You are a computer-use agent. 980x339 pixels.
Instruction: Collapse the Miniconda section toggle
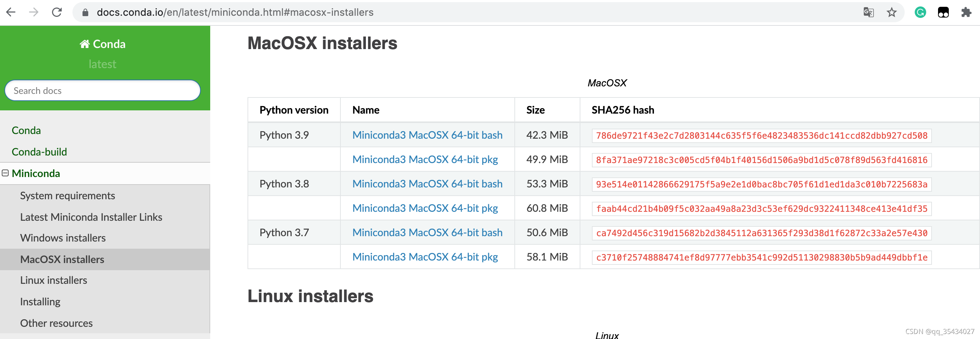[5, 173]
